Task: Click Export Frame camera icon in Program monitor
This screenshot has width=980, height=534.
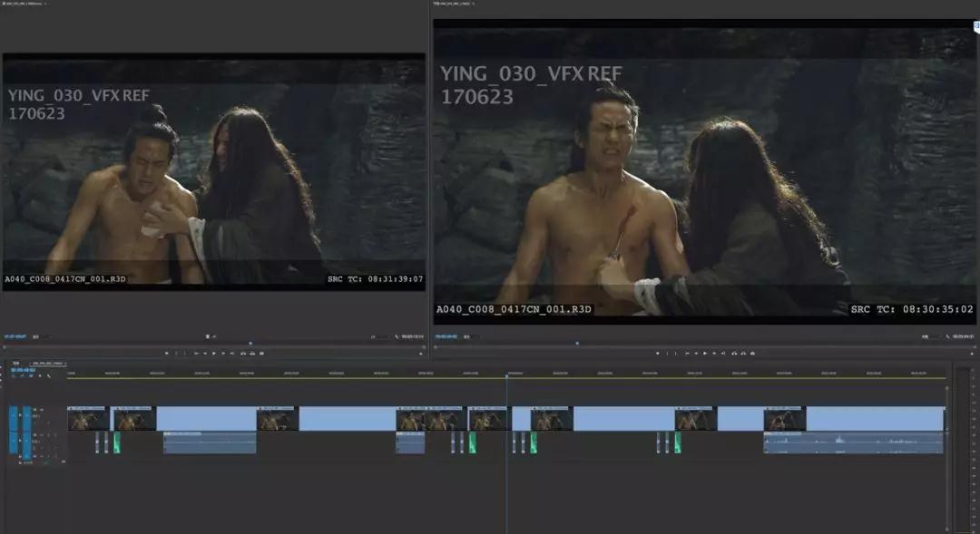Action: point(750,353)
